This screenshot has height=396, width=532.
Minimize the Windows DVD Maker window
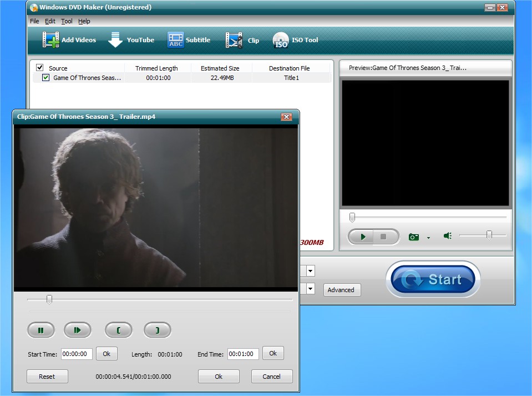(x=490, y=7)
